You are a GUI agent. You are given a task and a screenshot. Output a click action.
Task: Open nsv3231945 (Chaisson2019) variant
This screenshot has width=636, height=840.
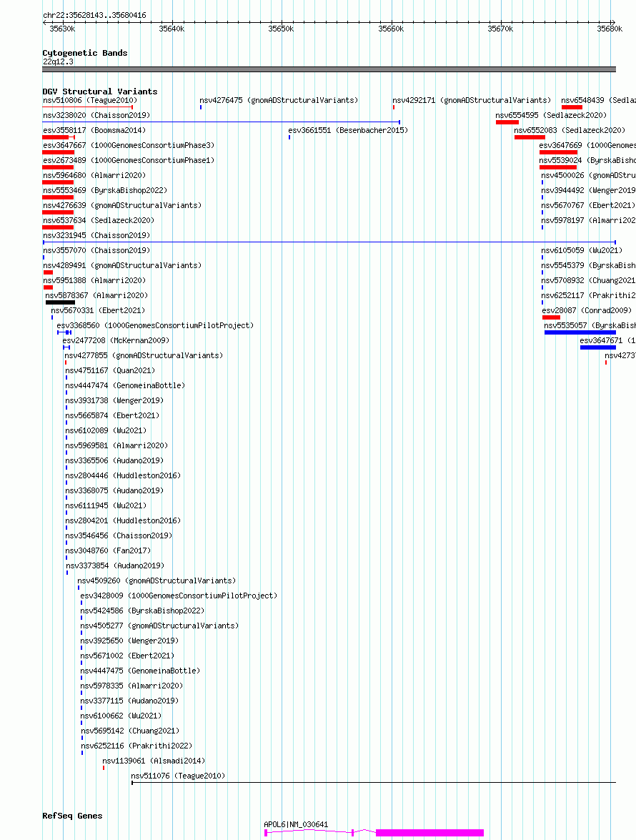coord(96,235)
